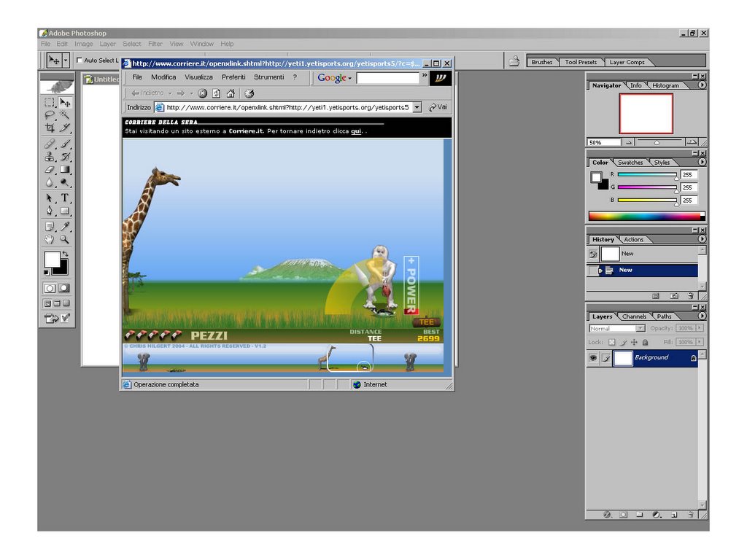Select the Gradient tool
Screen dimensions: 747x560
[x=65, y=169]
